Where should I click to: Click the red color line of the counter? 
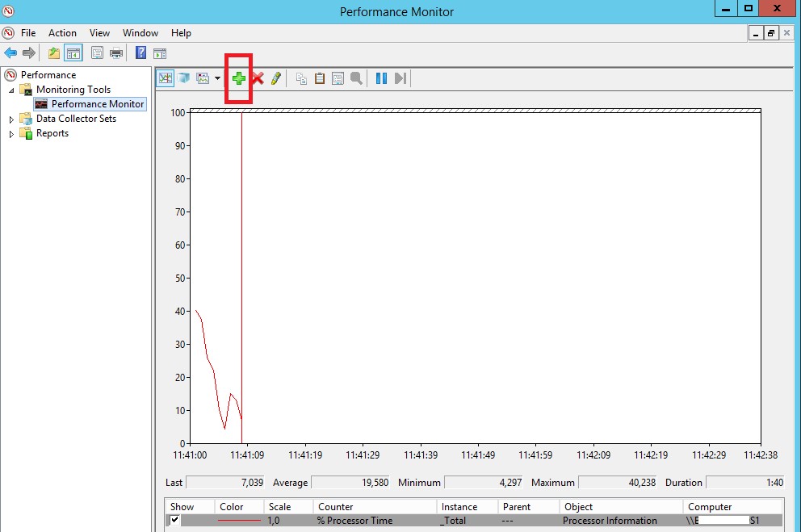[x=239, y=520]
